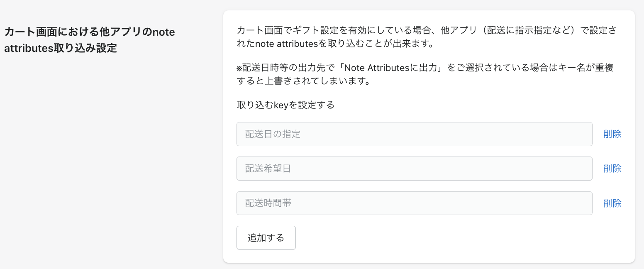Click the text れたnote attributesを取り込むことが出来ます

coord(335,44)
